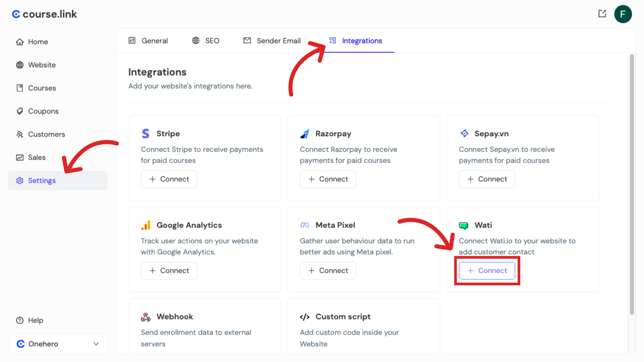Click the course.link logo

point(45,14)
